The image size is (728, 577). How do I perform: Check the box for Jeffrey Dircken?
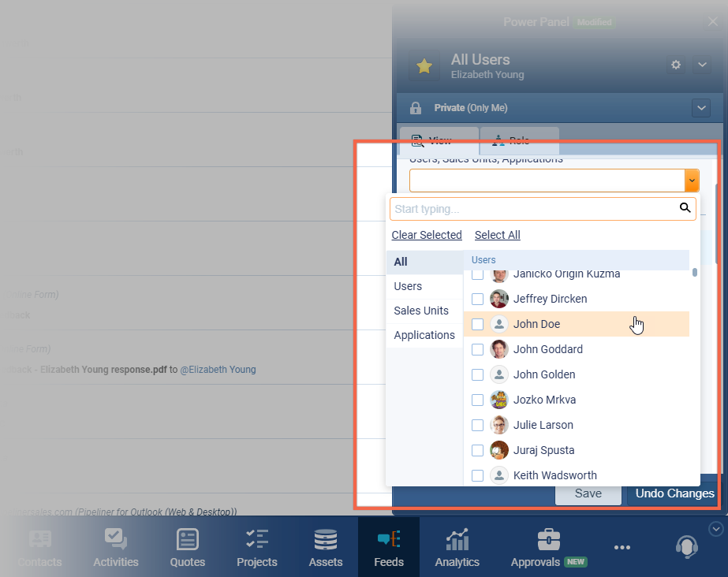coord(478,300)
